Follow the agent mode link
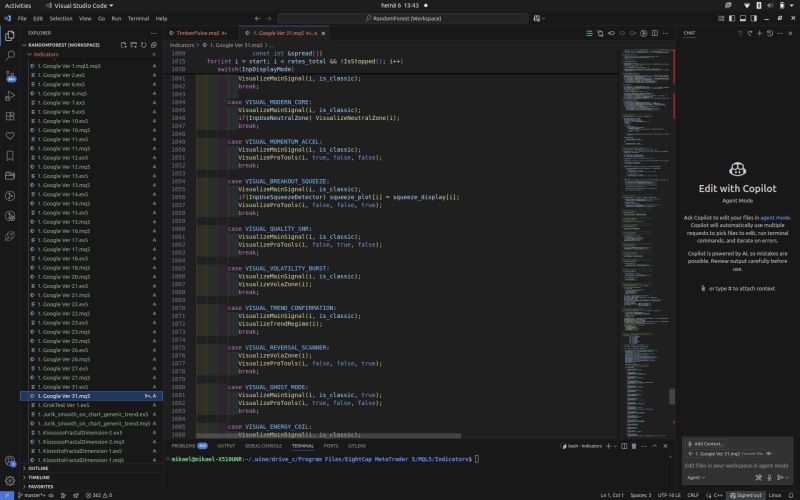 pos(776,217)
